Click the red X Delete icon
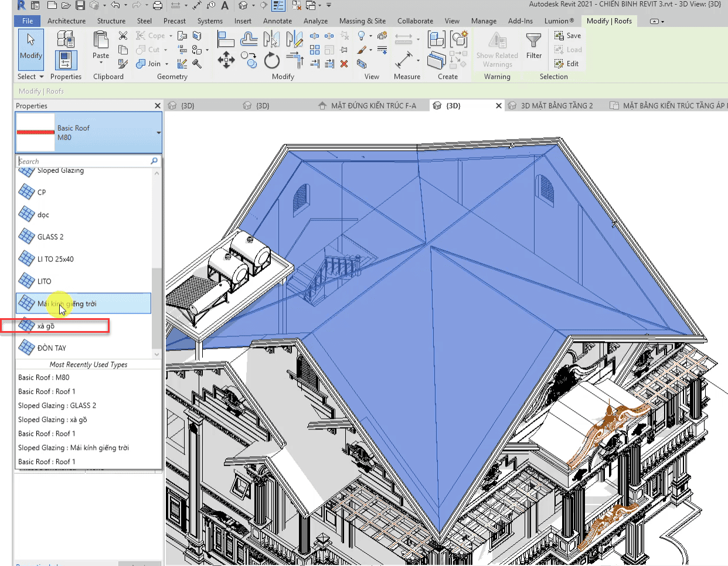The height and width of the screenshot is (566, 728). pyautogui.click(x=344, y=63)
